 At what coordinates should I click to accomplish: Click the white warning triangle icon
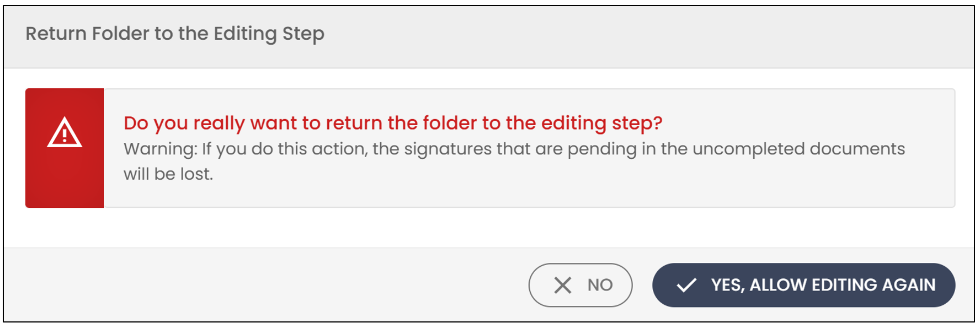pyautogui.click(x=65, y=132)
